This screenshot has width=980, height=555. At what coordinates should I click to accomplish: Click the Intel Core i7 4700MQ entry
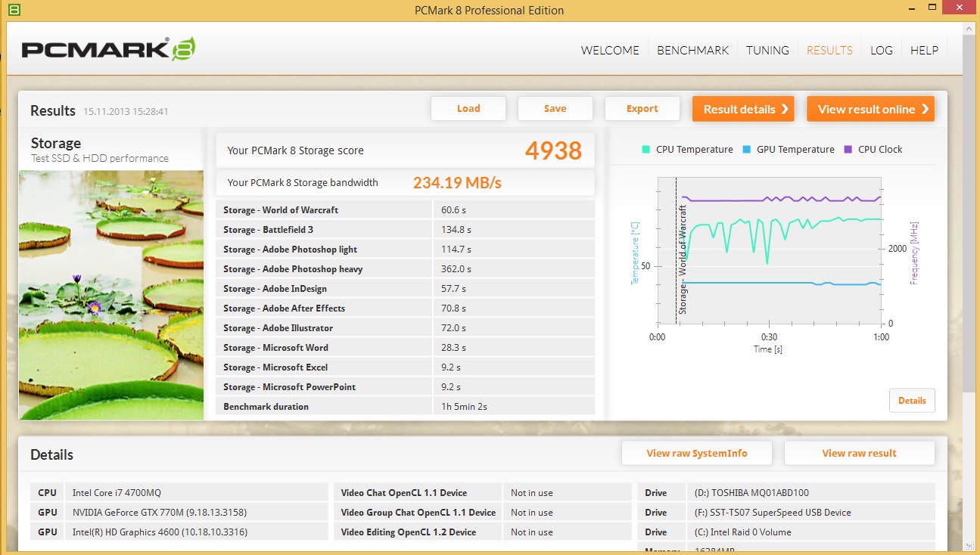point(117,493)
